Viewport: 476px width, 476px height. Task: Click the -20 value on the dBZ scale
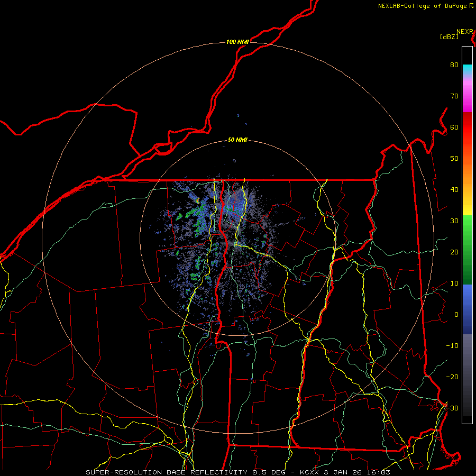coord(452,377)
